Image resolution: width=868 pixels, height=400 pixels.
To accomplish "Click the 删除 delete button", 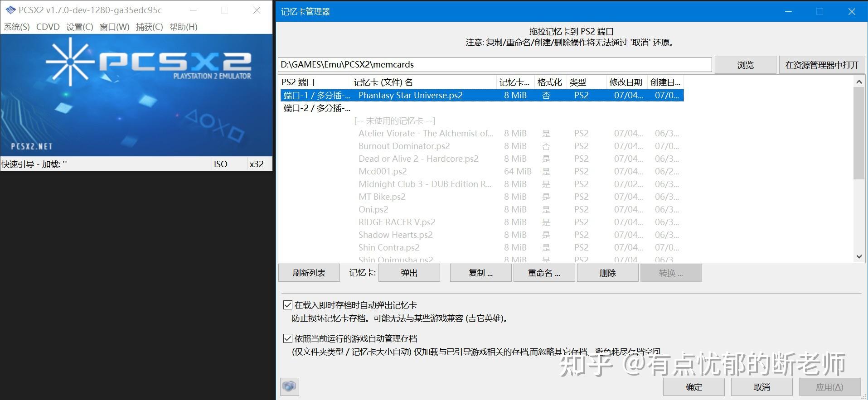I will pos(607,273).
